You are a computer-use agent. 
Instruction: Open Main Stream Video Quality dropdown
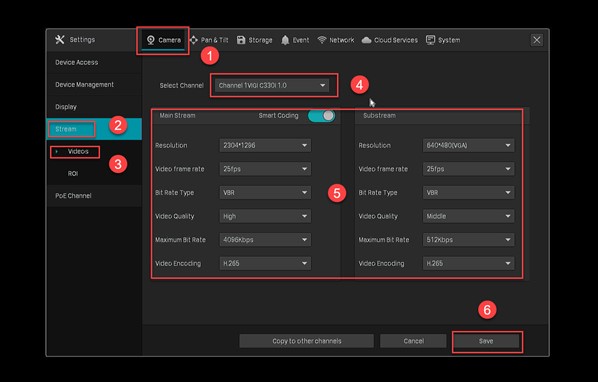[x=265, y=216]
